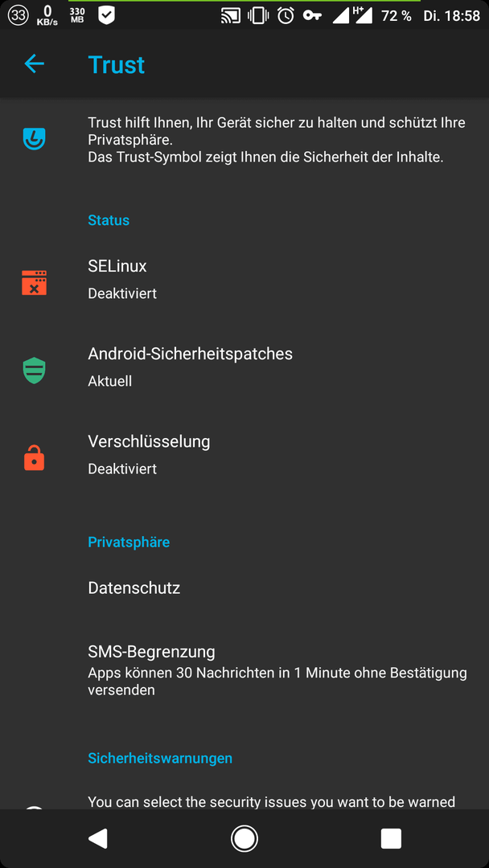Open the Verschlüsselung setting
Viewport: 489px width, 868px height.
coord(244,454)
